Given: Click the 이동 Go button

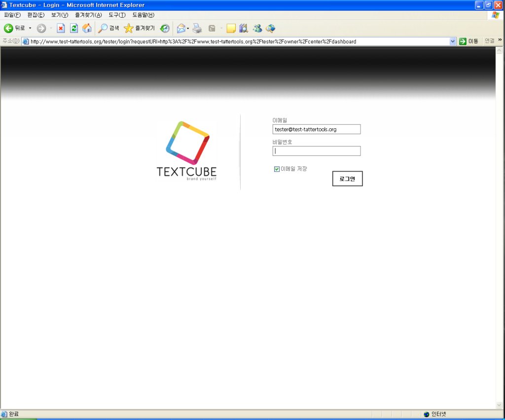Looking at the screenshot, I should tap(469, 41).
